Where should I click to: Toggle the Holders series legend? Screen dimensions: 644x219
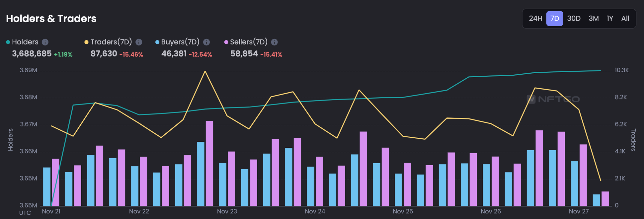[x=25, y=42]
